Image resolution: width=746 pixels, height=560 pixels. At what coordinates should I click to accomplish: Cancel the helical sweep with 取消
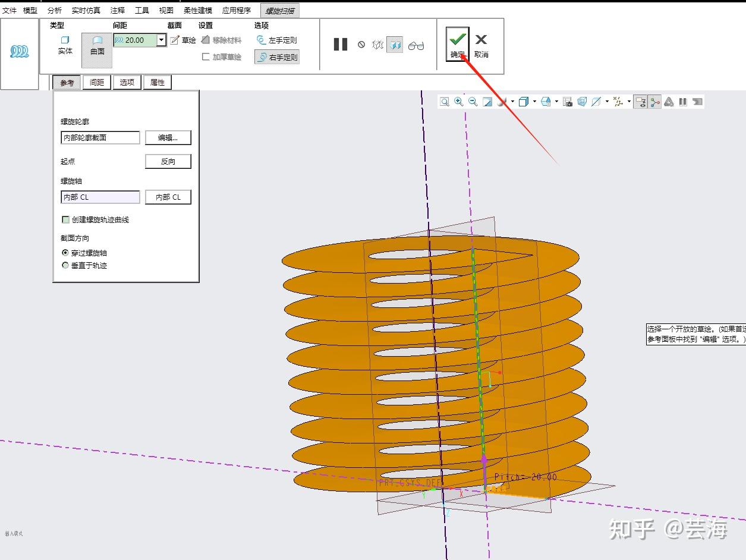(x=481, y=45)
